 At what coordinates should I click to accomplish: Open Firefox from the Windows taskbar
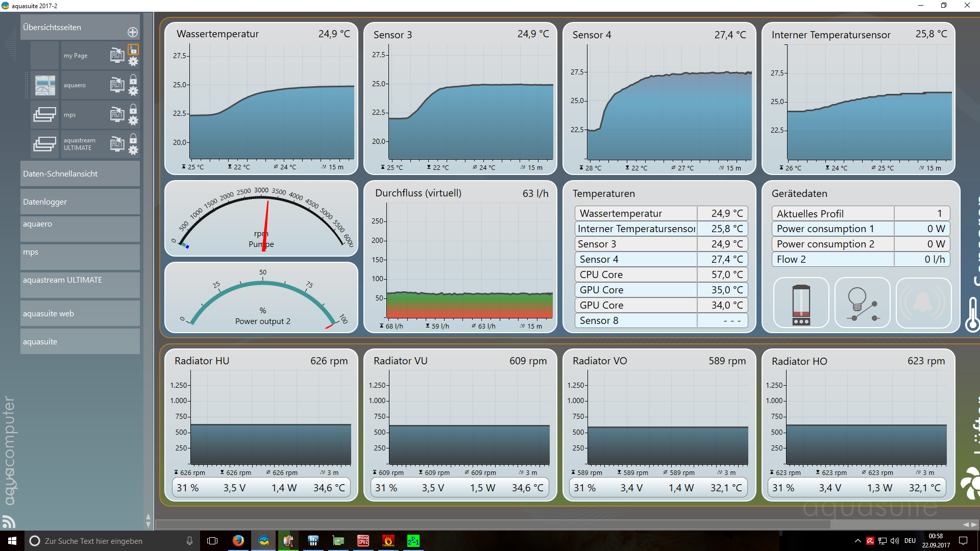(238, 541)
